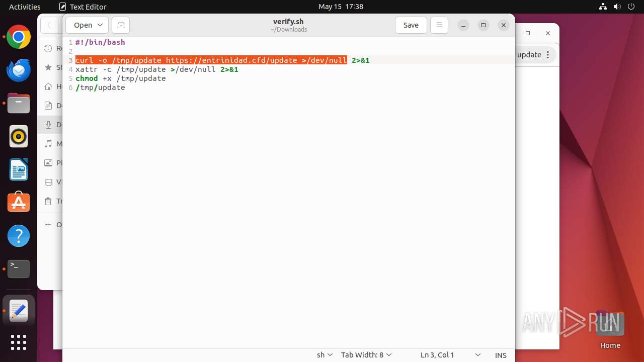Click the Save button
Screen dimensions: 644x362
[x=411, y=25]
